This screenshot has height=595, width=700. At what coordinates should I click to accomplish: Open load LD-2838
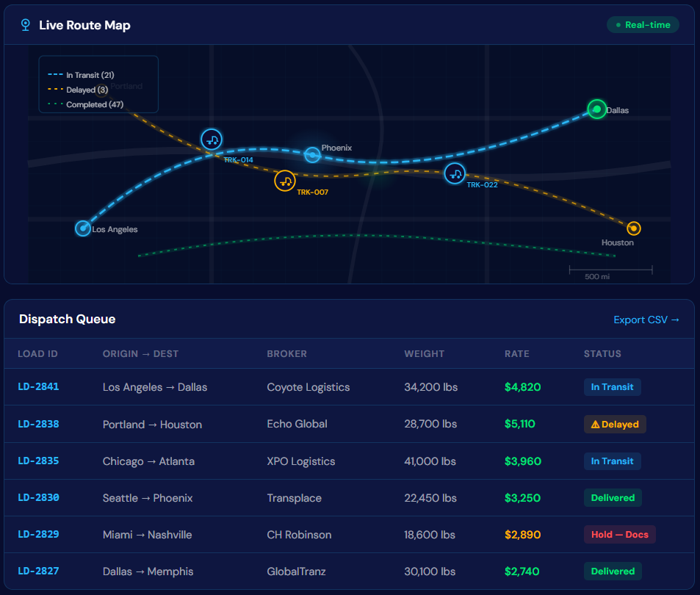pos(38,424)
